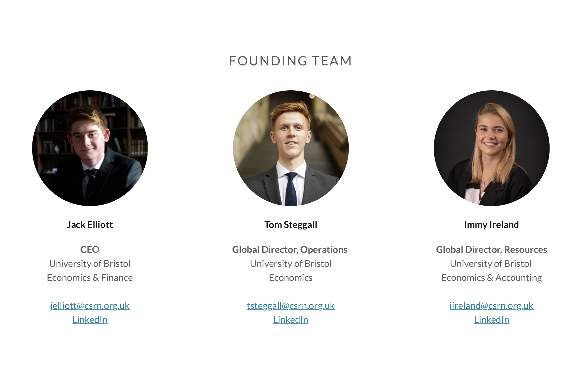Click the Jack Elliott name text
588x366 pixels.
[x=90, y=225]
